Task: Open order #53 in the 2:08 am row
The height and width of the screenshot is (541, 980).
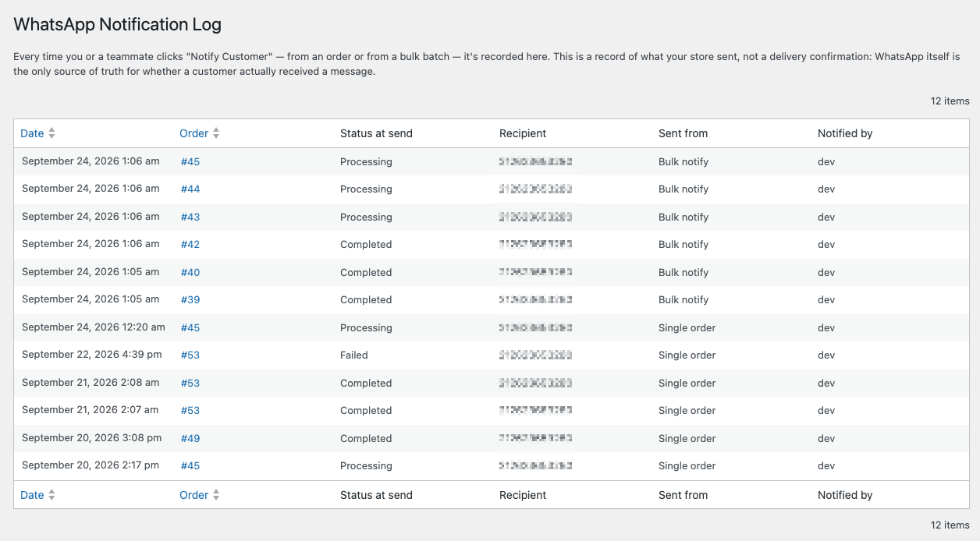Action: 190,383
